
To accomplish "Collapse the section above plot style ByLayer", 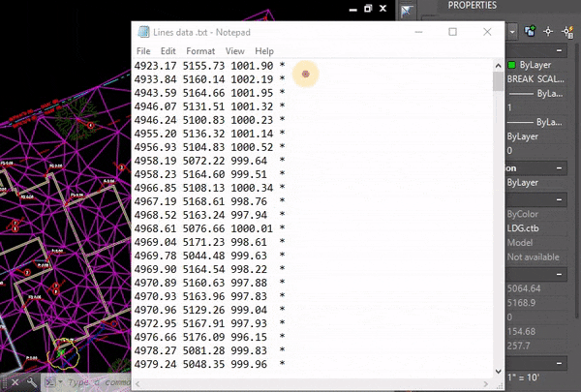I will point(559,168).
